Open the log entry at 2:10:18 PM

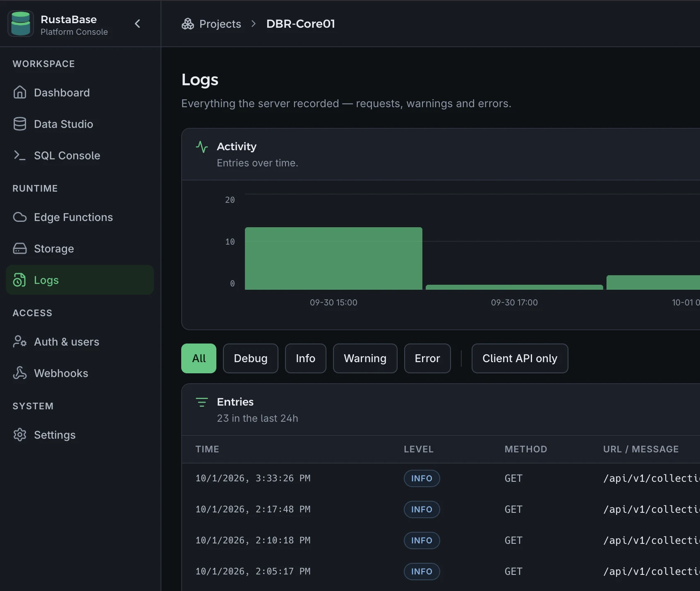pyautogui.click(x=441, y=541)
